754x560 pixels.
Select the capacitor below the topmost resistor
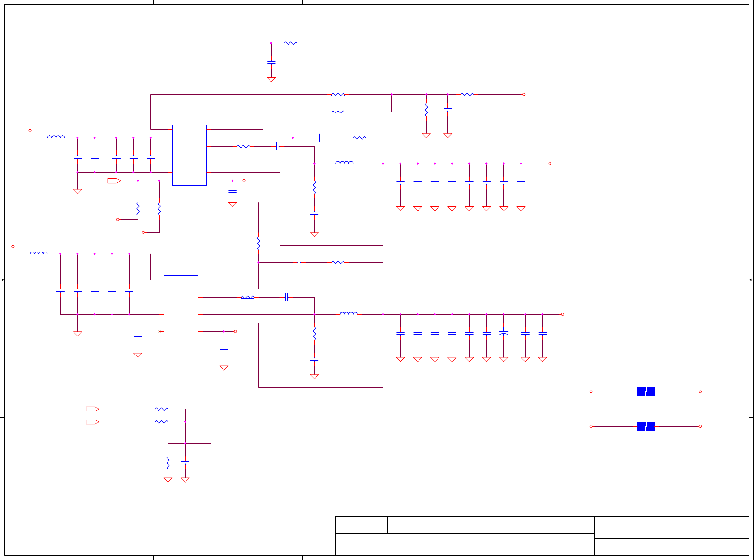[x=271, y=62]
